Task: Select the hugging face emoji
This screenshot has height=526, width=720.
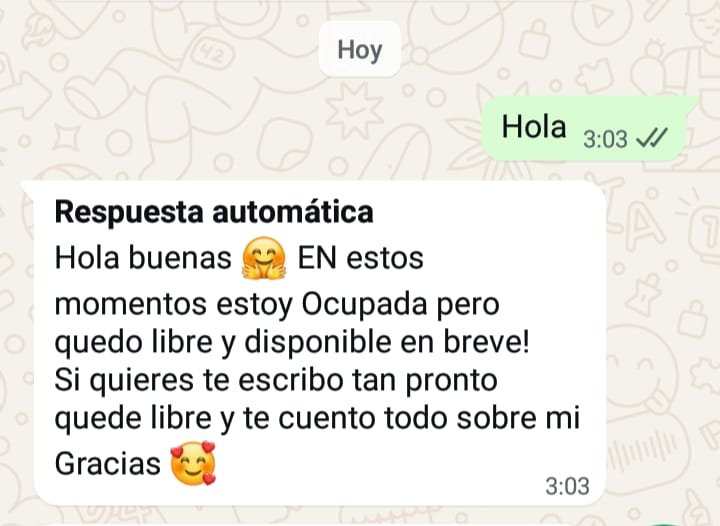Action: pos(264,258)
